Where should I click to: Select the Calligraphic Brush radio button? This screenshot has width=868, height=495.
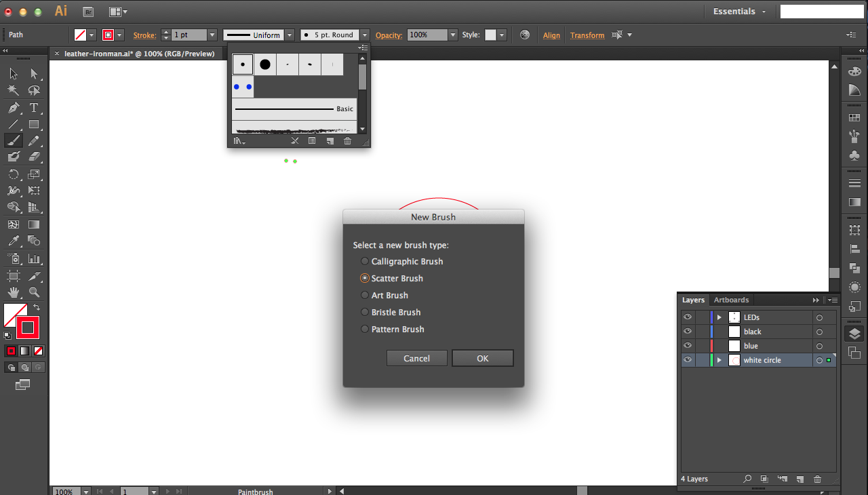[365, 261]
